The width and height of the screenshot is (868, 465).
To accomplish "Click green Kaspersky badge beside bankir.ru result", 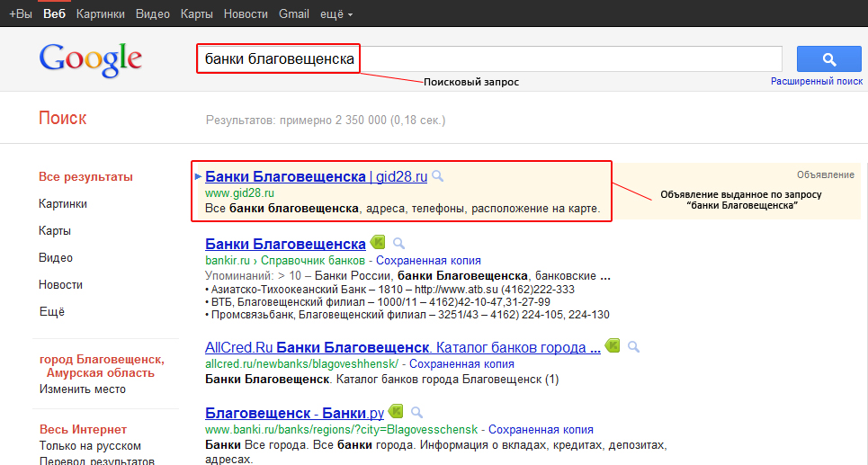I will pyautogui.click(x=378, y=242).
